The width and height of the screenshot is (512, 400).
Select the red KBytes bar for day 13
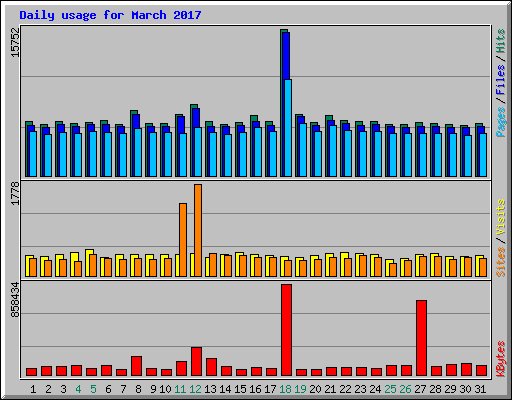point(211,367)
